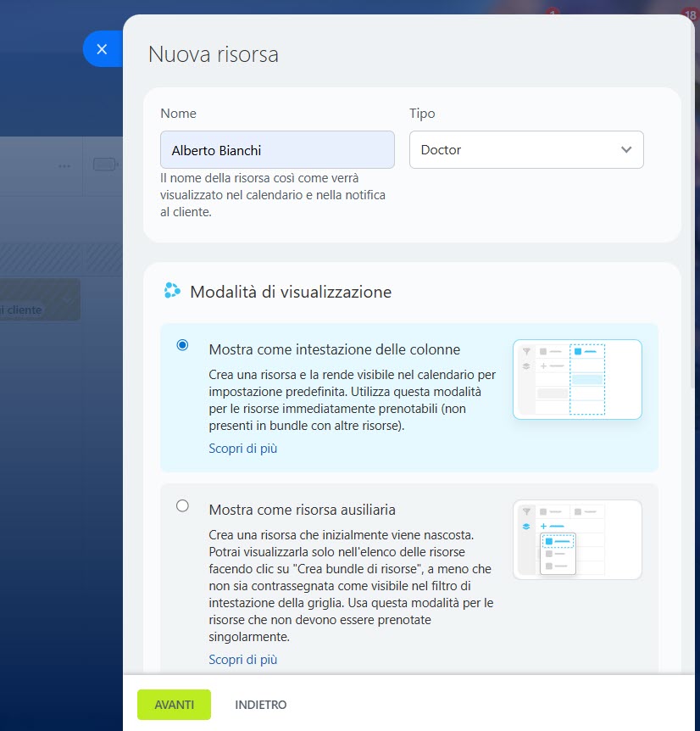Focus the Nome field containing Alberto Bianchi
Image resolution: width=700 pixels, height=731 pixels.
coord(277,150)
